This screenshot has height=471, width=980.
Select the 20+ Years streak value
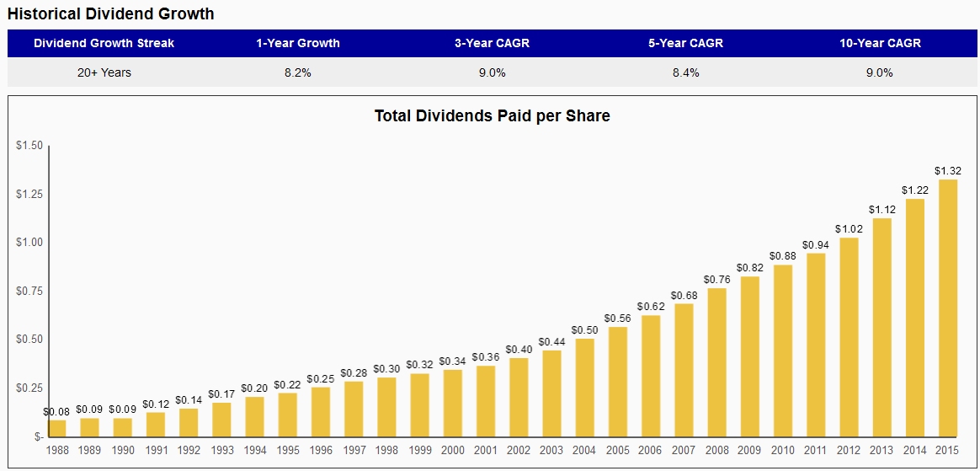point(104,72)
